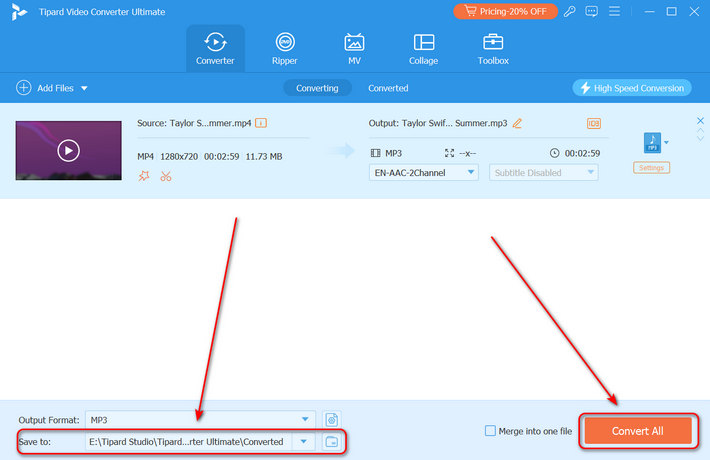Open the ID3 tag editor icon
710x460 pixels.
coord(594,123)
